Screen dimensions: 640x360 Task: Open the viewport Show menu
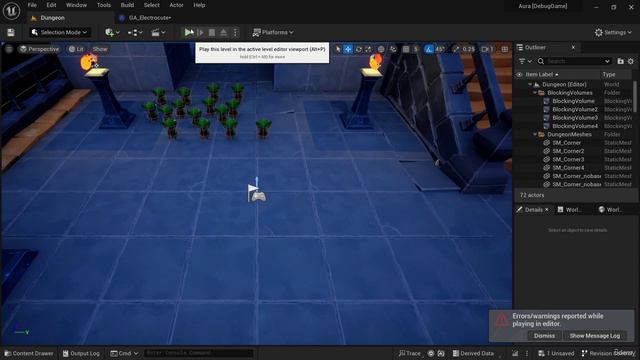pyautogui.click(x=100, y=49)
